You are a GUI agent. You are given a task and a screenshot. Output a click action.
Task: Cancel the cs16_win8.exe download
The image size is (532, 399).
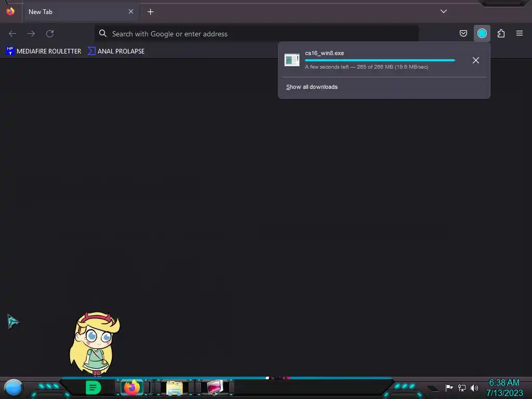pyautogui.click(x=476, y=60)
